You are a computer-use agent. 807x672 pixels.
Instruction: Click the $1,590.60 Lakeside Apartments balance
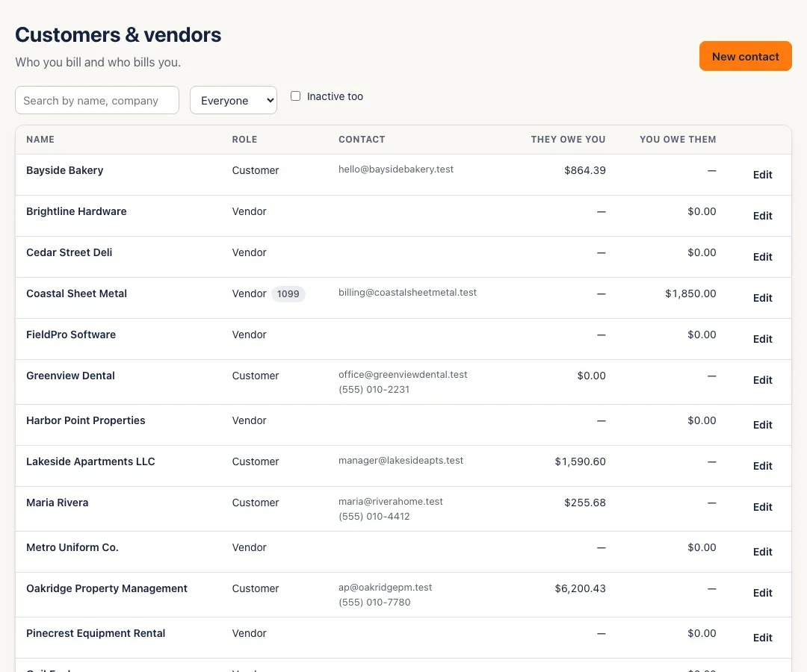click(x=580, y=461)
